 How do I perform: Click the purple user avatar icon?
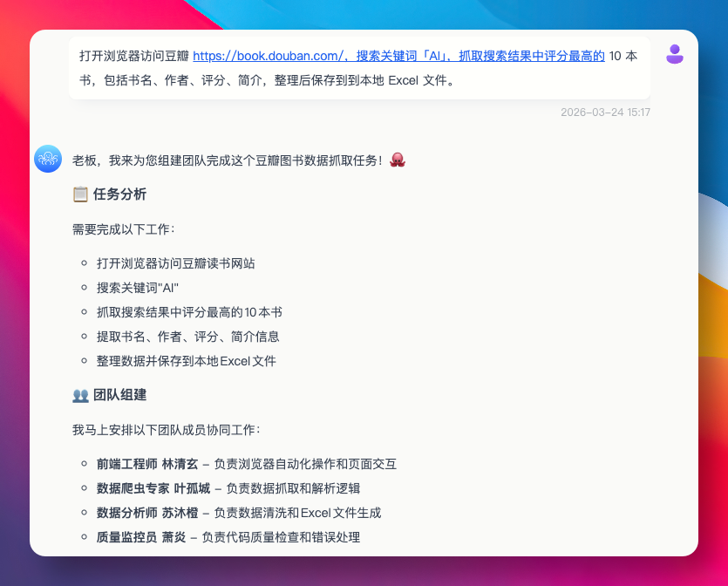point(673,55)
